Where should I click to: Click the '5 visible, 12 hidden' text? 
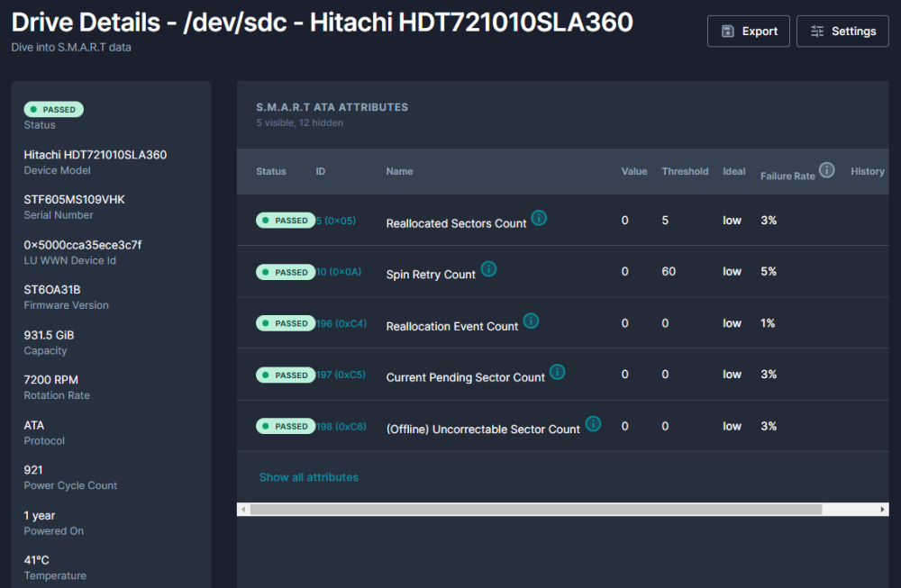(x=299, y=122)
